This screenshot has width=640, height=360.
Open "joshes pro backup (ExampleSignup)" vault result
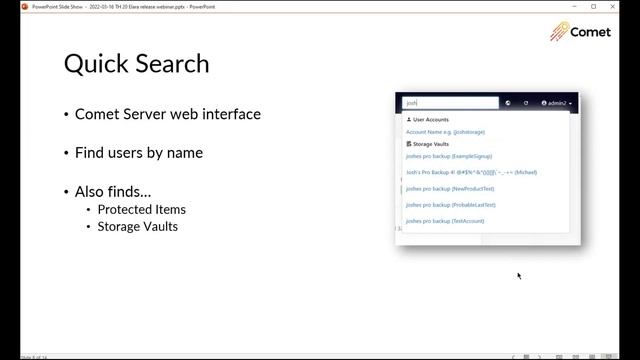coord(449,156)
